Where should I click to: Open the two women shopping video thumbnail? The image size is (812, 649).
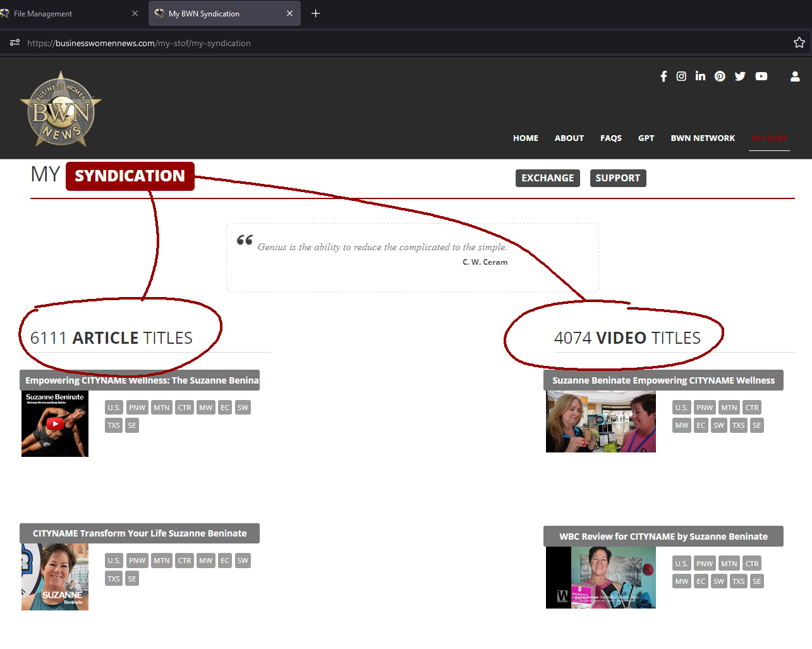pos(601,422)
